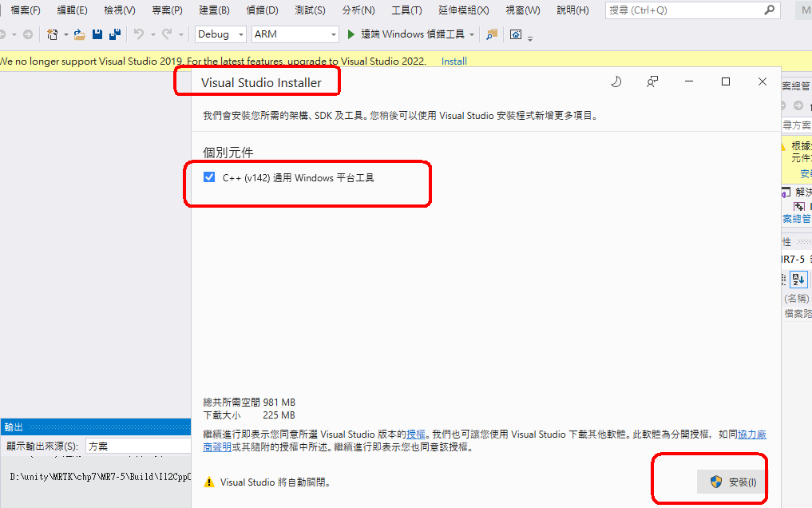Screen dimensions: 812x508
Task: Click the alphabetical sort icon in properties
Action: pos(798,280)
